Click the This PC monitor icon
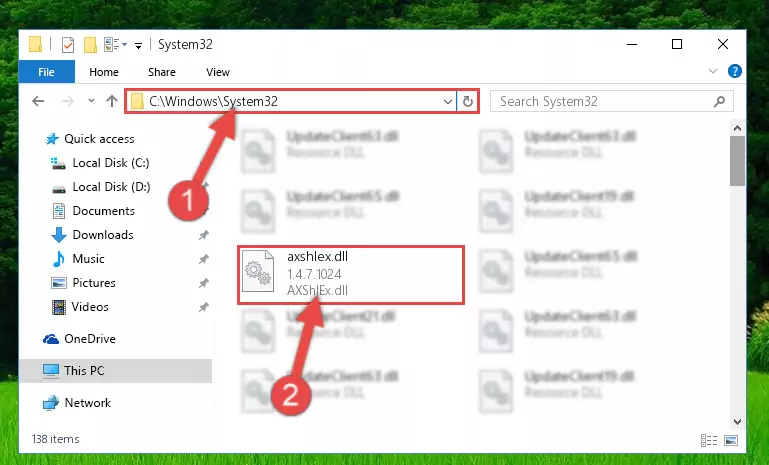769x465 pixels. pos(51,371)
